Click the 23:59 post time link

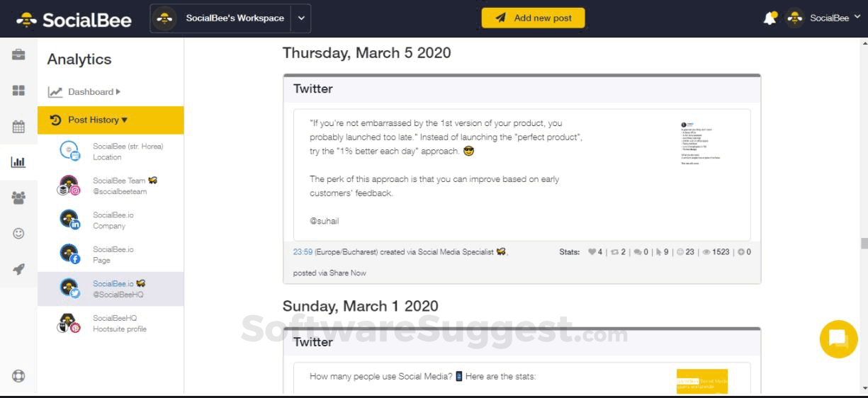pyautogui.click(x=303, y=252)
